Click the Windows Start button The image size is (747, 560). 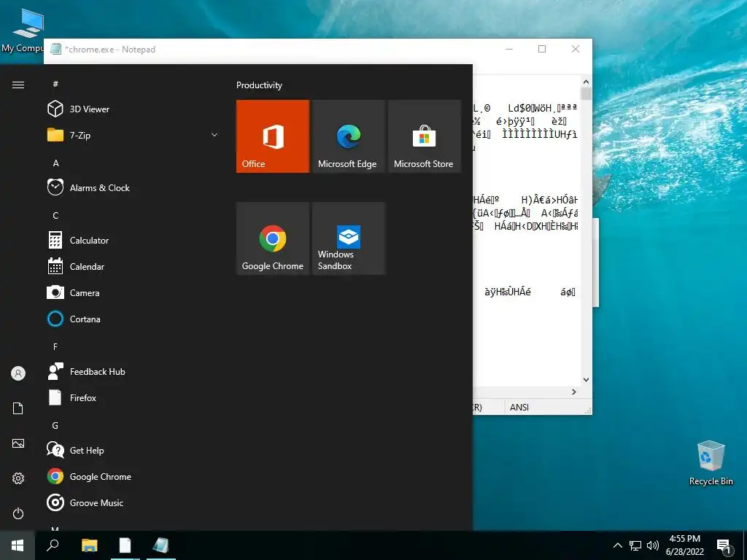[18, 545]
